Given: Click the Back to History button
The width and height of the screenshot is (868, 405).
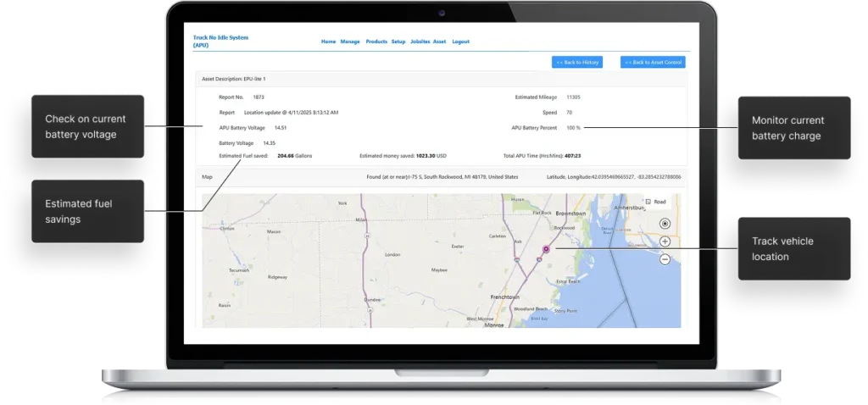Looking at the screenshot, I should pos(576,62).
